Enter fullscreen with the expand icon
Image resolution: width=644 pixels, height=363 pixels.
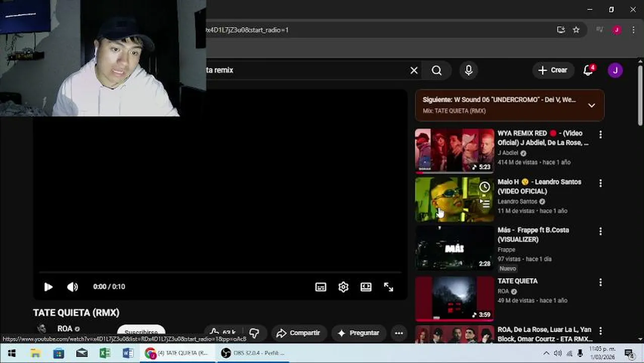(389, 287)
